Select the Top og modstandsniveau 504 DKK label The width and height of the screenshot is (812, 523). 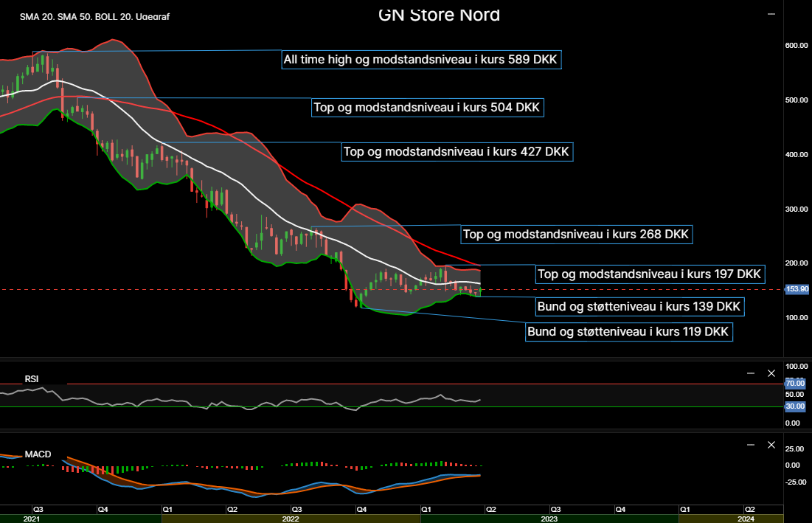tap(427, 107)
